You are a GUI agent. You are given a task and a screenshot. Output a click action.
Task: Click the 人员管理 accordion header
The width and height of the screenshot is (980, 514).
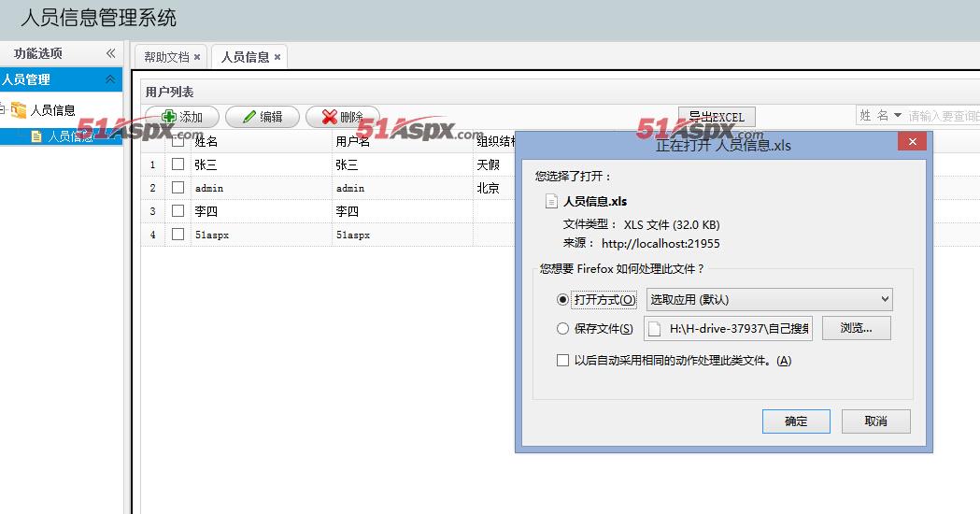coord(62,79)
